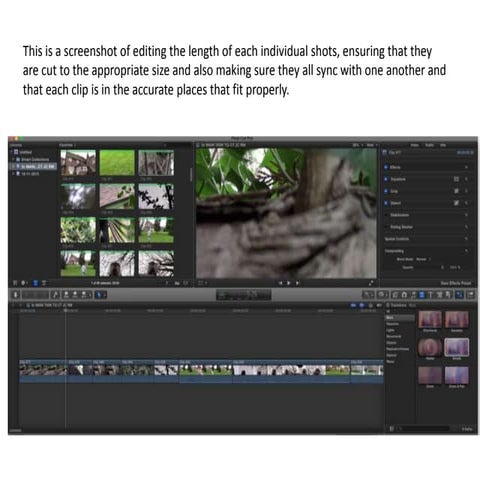Image resolution: width=480 pixels, height=480 pixels.
Task: Select the 18-11-2015 event in sidebar
Action: [30, 174]
